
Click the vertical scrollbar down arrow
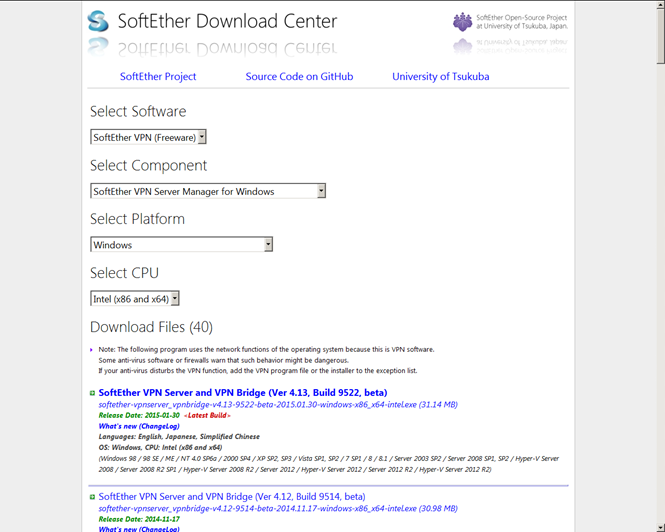click(661, 527)
